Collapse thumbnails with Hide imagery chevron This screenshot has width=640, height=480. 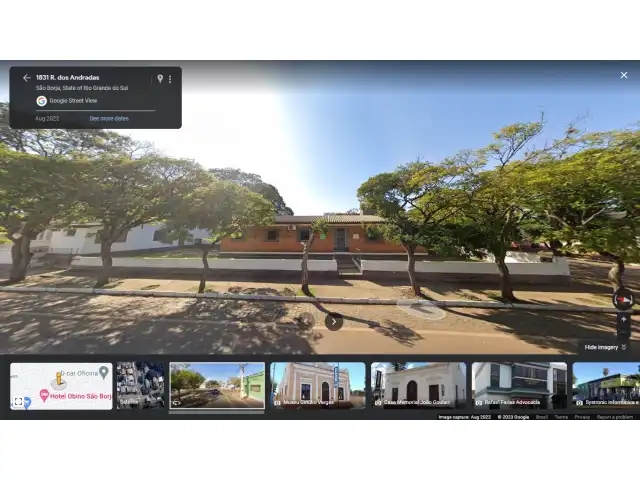(624, 347)
